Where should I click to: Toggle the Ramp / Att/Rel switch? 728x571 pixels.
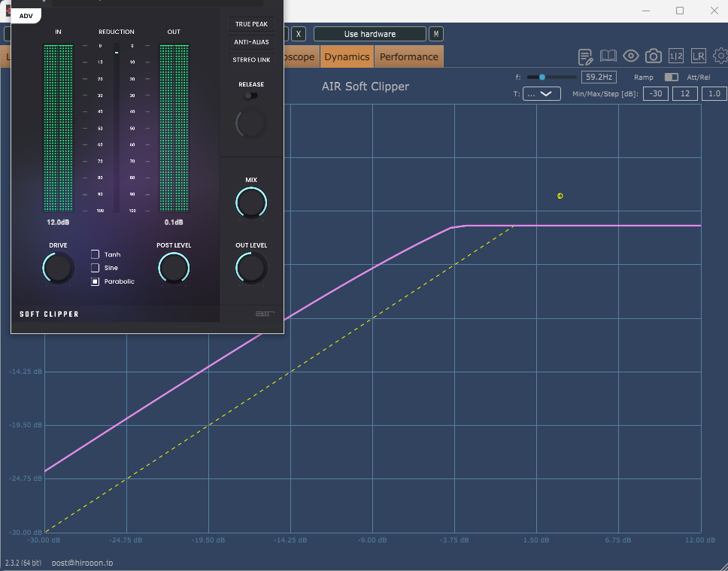pyautogui.click(x=671, y=77)
